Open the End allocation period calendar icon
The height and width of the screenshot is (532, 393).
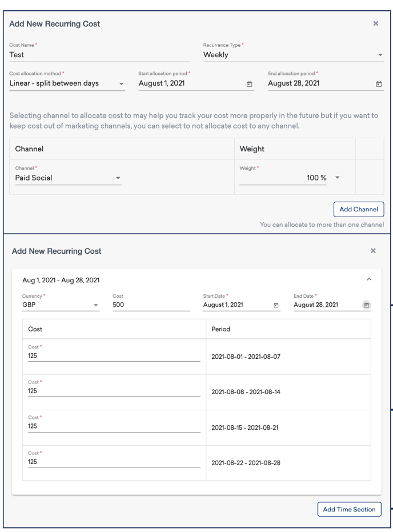tap(379, 83)
